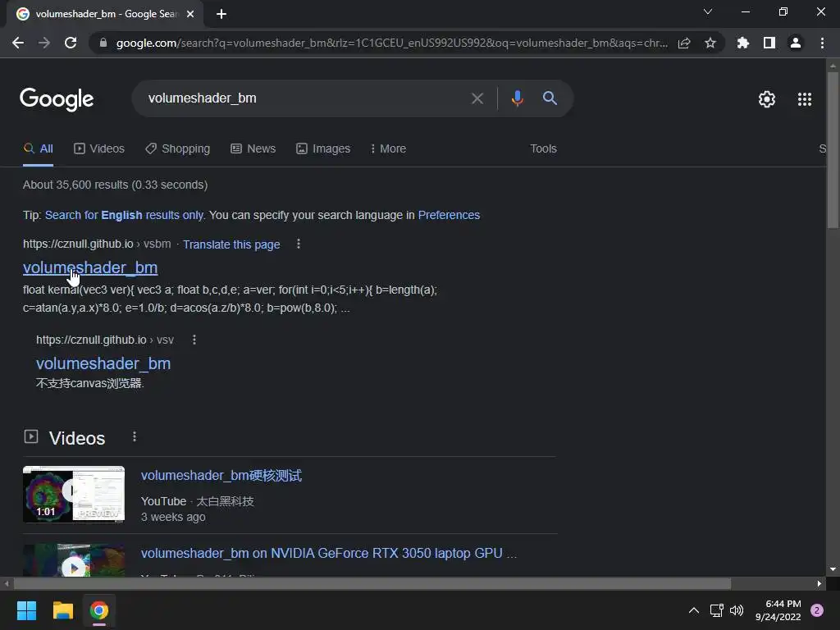The image size is (840, 630).
Task: Submit search with magnifier icon
Action: pos(550,98)
